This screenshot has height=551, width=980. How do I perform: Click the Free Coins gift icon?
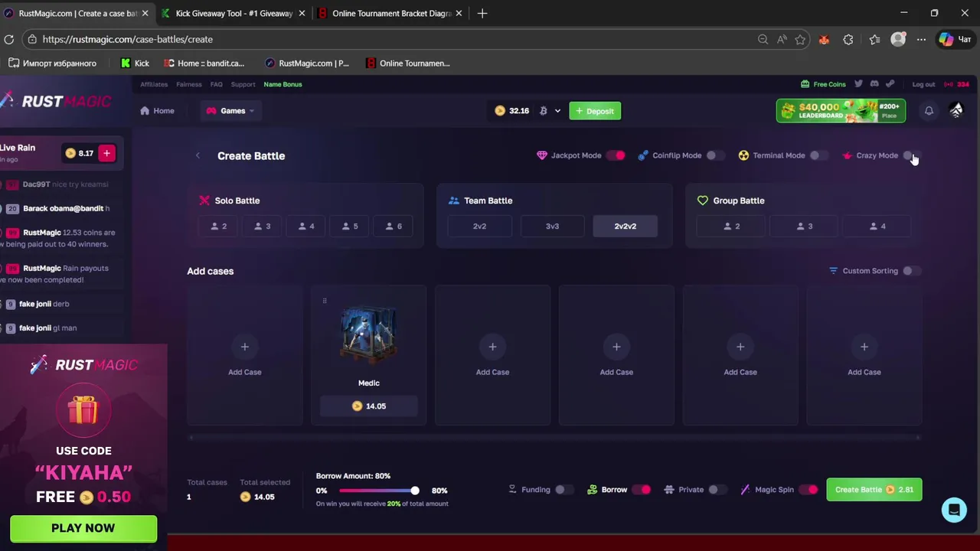[x=805, y=84]
